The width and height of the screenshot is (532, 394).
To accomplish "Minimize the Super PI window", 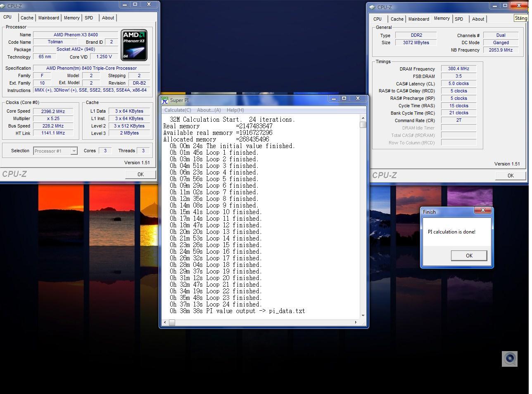I will pyautogui.click(x=334, y=98).
